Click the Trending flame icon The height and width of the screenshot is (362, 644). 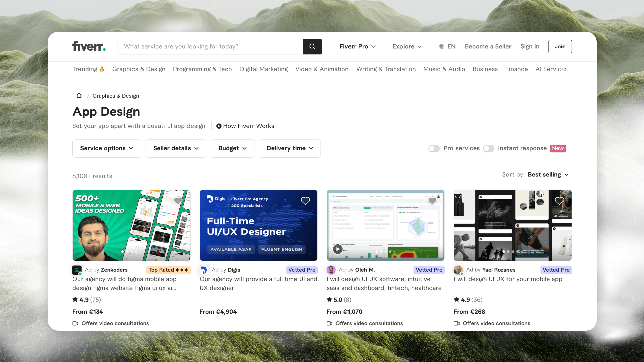pos(102,69)
